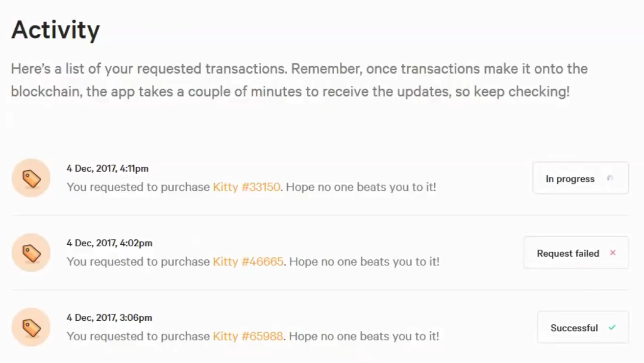Screen dimensions: 644x363
Task: Click the Successful status button
Action: (x=583, y=327)
